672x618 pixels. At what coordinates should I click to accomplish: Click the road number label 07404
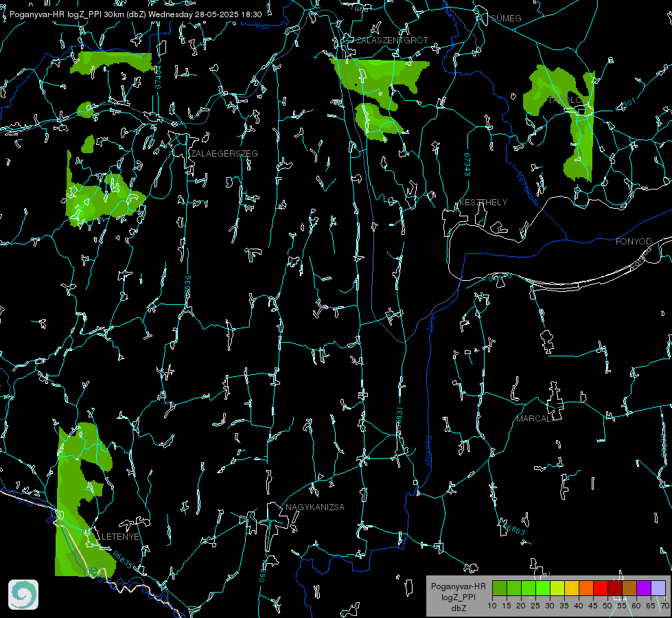point(159,78)
